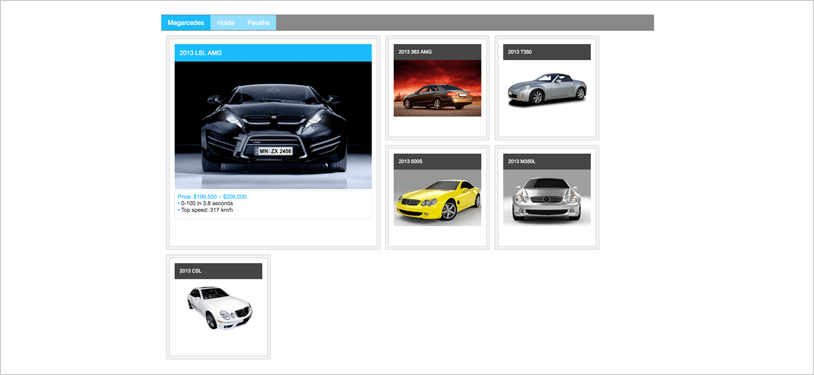
Task: Switch to the Hoida tab
Action: (226, 23)
